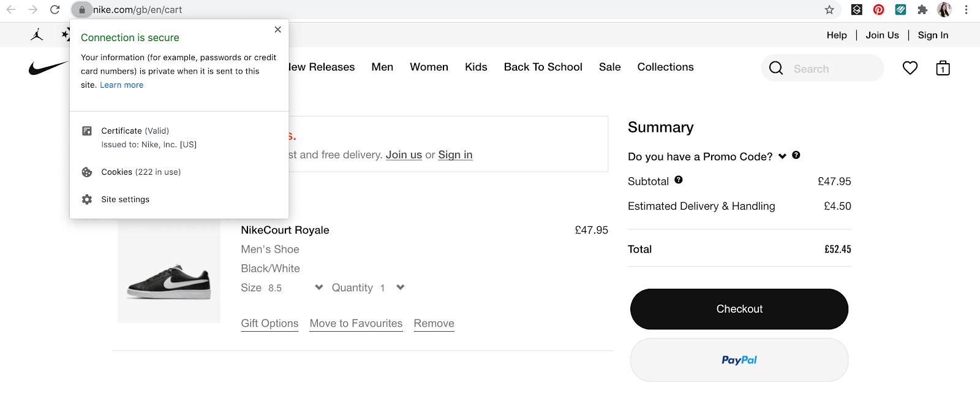This screenshot has width=980, height=401.
Task: Open the Certificate (Valid) details
Action: click(x=179, y=137)
